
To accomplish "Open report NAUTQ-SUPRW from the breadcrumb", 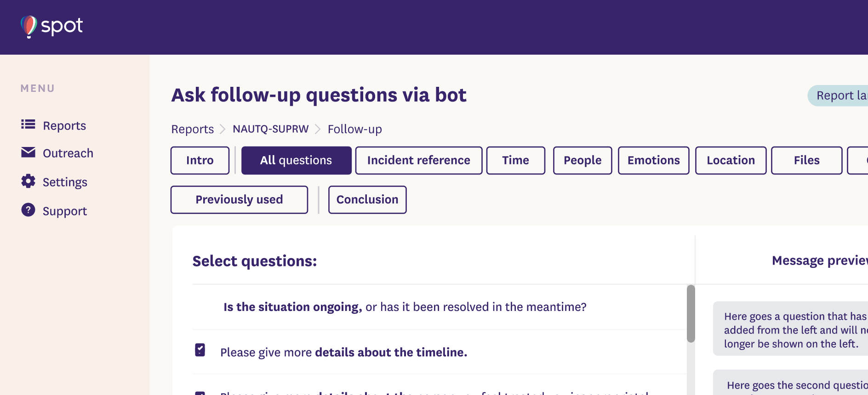I will (x=270, y=129).
